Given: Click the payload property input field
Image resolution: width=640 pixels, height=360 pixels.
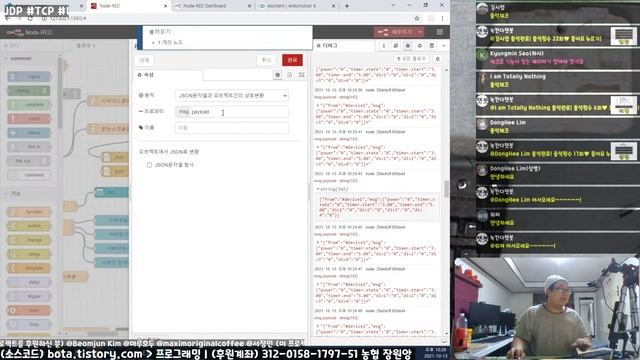Looking at the screenshot, I should (x=239, y=112).
